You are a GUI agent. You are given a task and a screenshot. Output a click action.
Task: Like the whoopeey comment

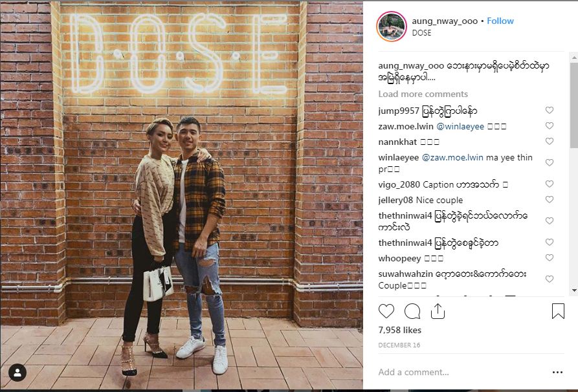coord(550,257)
